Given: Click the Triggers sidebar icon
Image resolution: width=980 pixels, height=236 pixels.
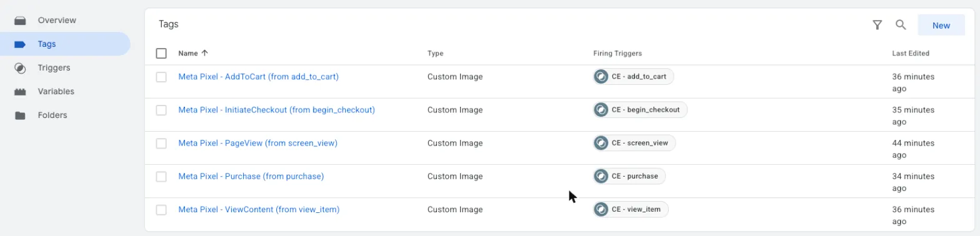Looking at the screenshot, I should click(x=21, y=68).
